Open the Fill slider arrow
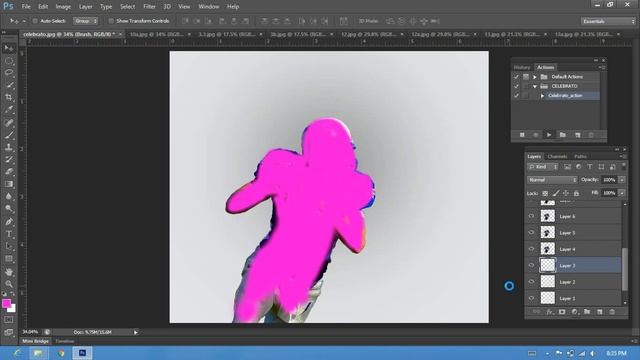640x360 pixels. pyautogui.click(x=622, y=193)
